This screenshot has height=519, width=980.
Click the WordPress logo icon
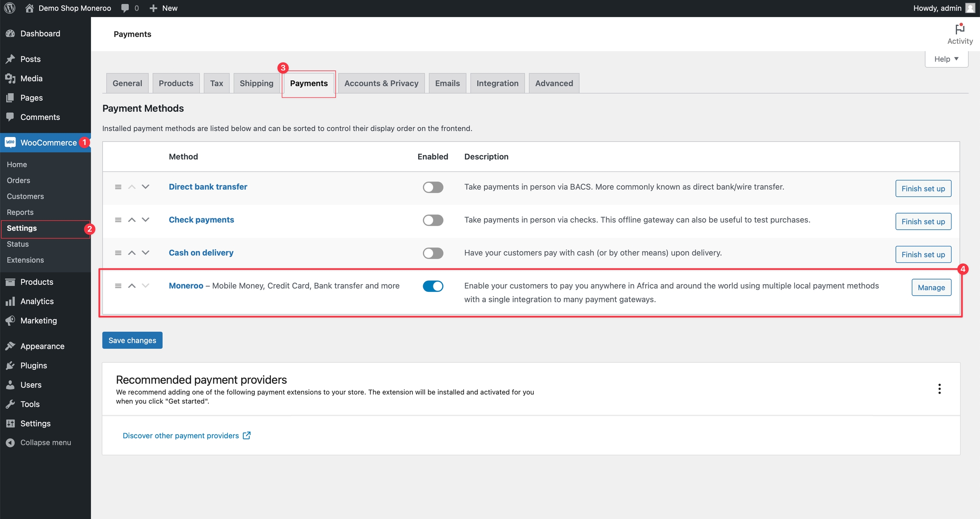coord(10,8)
